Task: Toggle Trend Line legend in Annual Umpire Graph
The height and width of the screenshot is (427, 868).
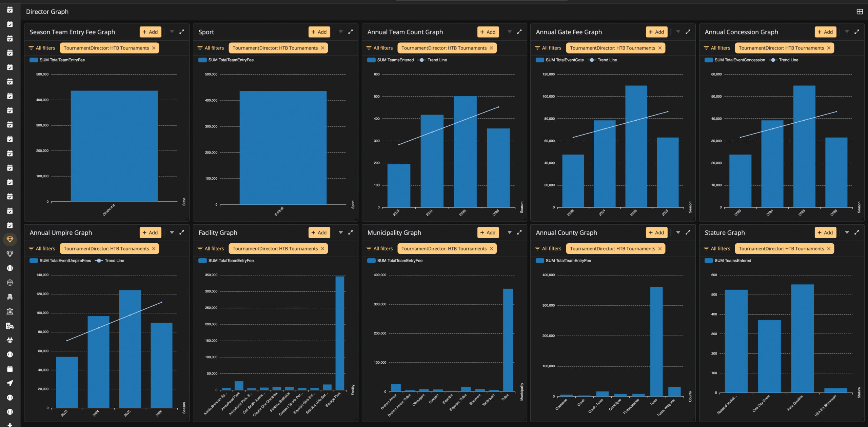Action: coord(110,261)
